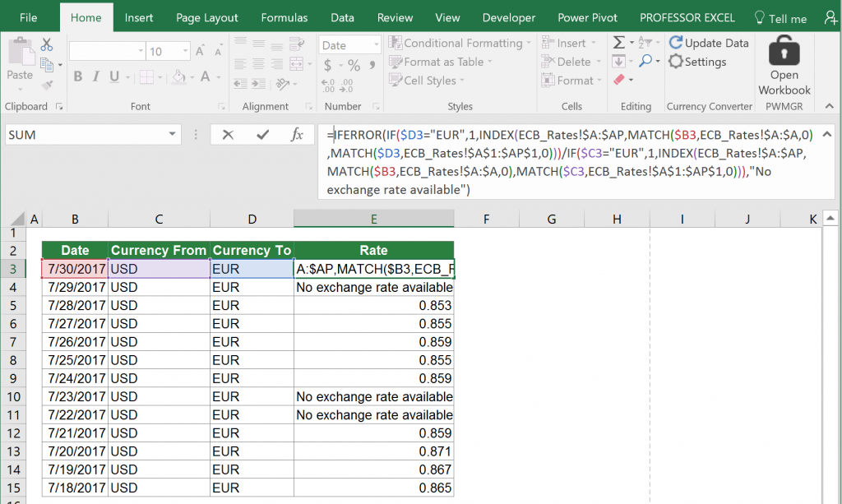
Task: Click Update Data in Currency Converter group
Action: 709,42
